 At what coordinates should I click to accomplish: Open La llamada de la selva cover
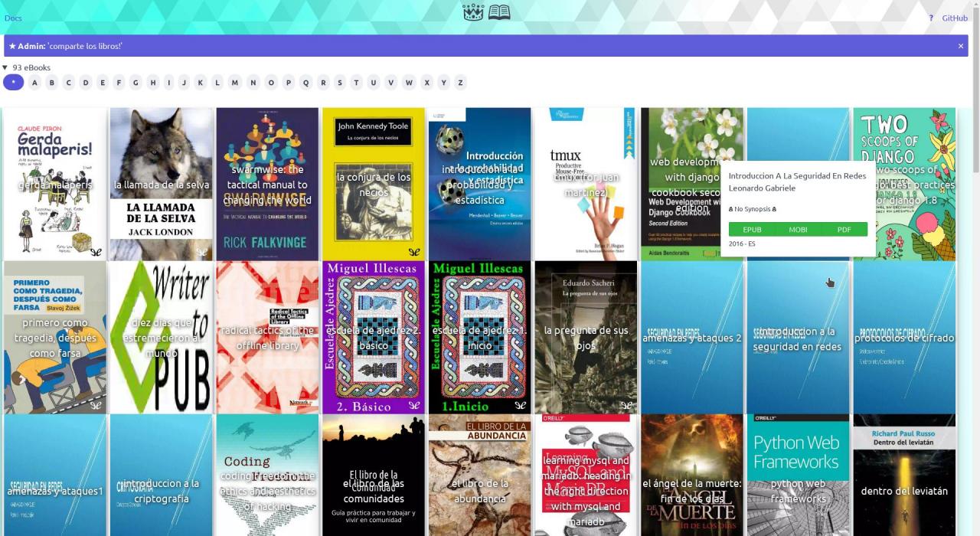point(161,184)
